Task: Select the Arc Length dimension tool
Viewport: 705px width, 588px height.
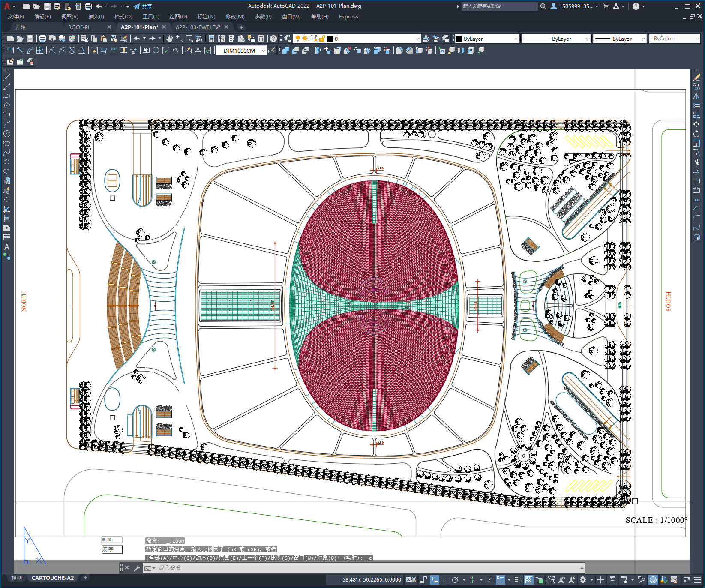Action: click(30, 50)
